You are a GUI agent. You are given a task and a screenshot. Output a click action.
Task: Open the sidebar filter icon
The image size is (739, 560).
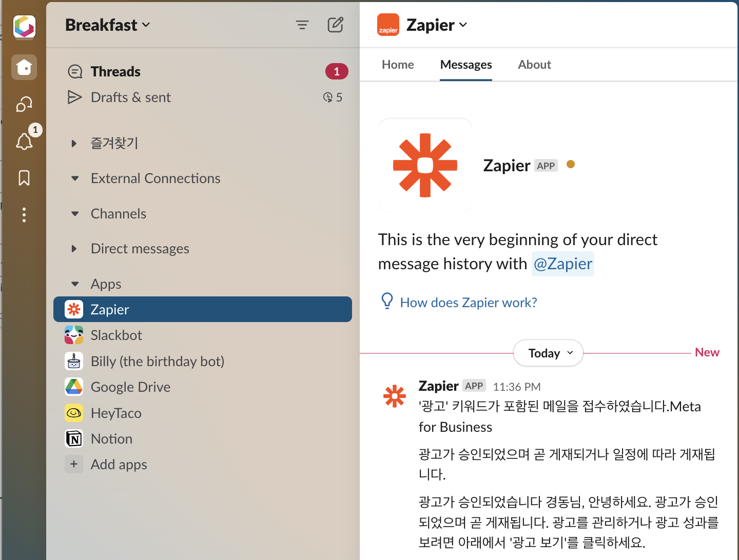[x=302, y=25]
